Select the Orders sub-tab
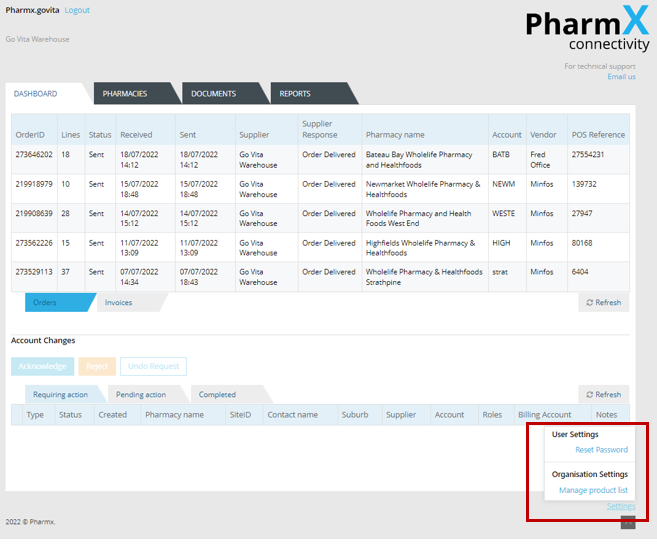This screenshot has height=544, width=657. (x=45, y=302)
